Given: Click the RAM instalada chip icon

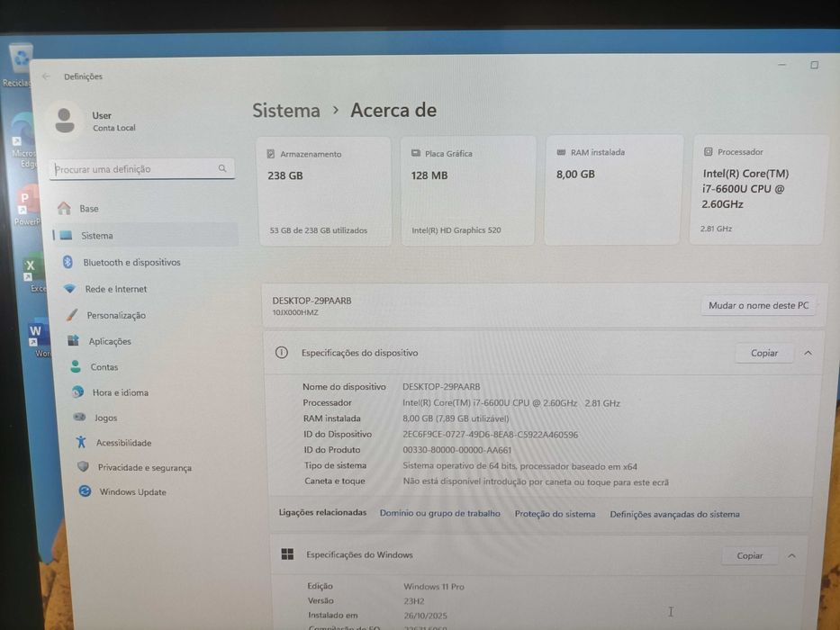Looking at the screenshot, I should [x=561, y=152].
